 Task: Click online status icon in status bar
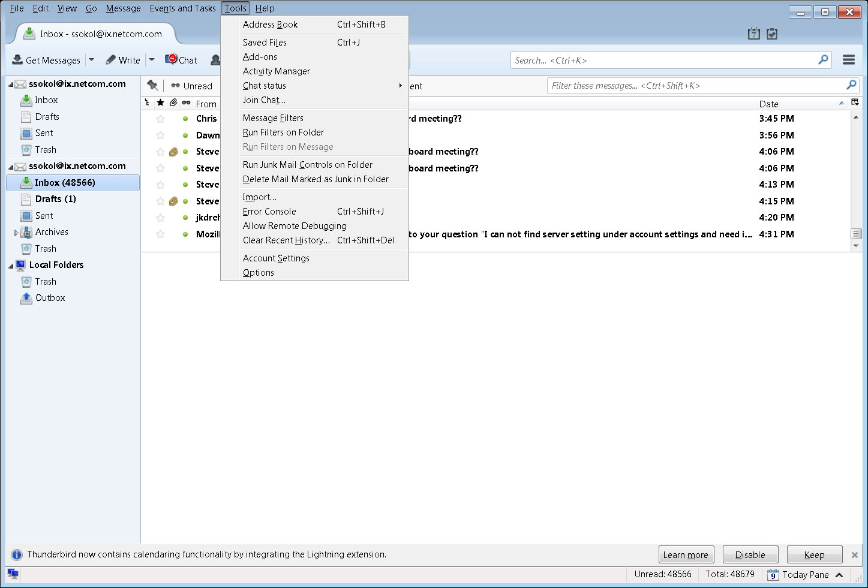[13, 574]
